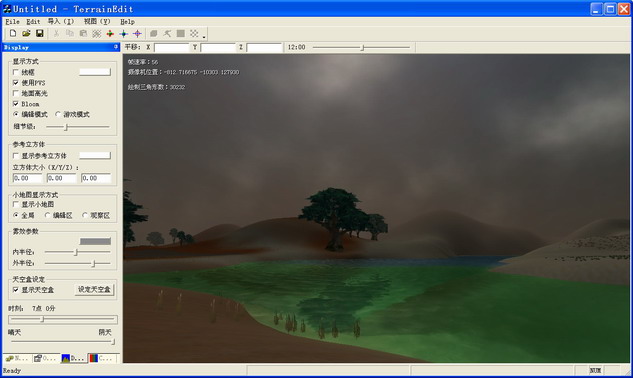
Task: Click the reference cube color swatch
Action: pos(95,155)
